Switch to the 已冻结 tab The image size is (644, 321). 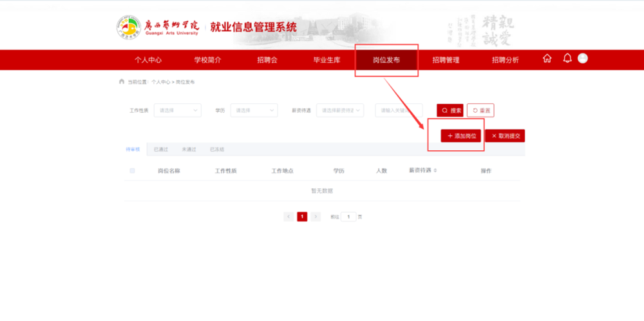pyautogui.click(x=217, y=149)
